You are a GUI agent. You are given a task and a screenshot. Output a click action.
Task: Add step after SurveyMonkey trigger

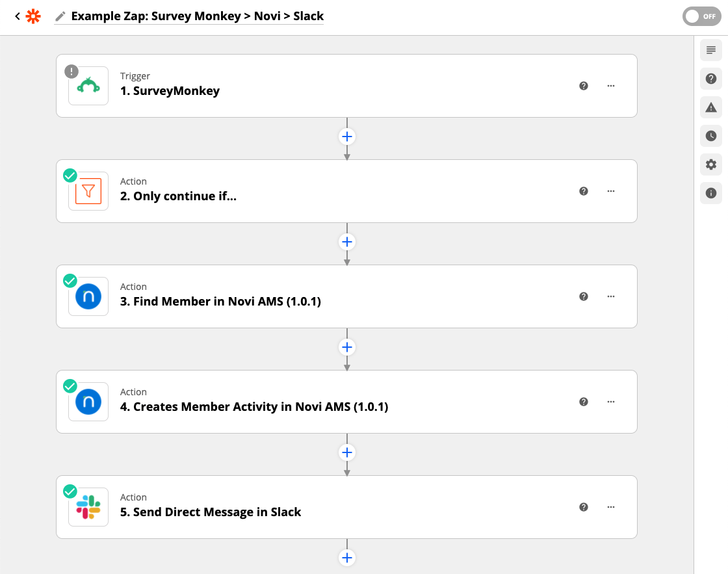347,137
